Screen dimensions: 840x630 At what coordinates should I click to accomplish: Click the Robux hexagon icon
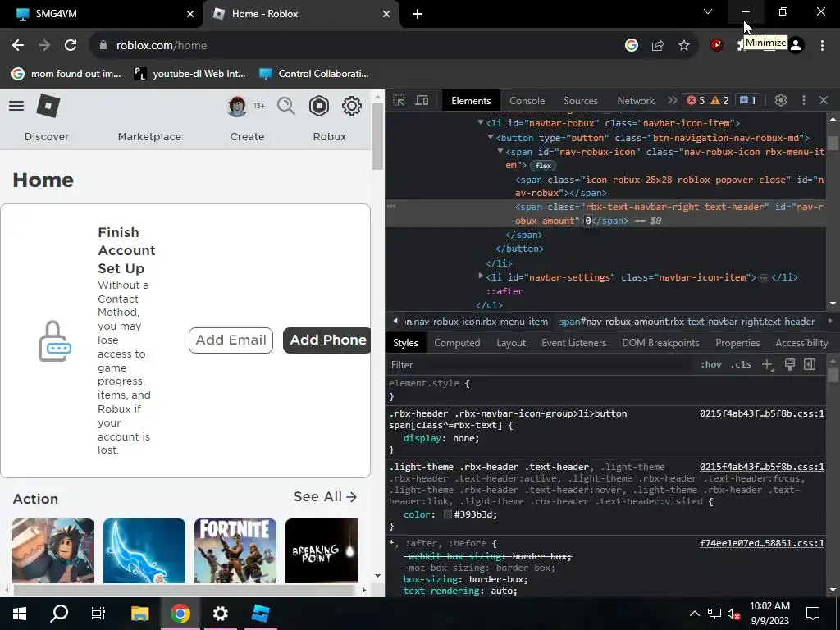coord(319,106)
